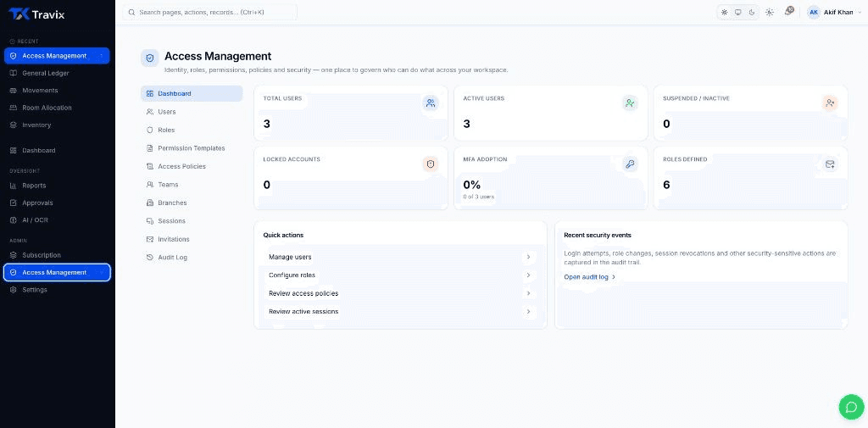Image resolution: width=868 pixels, height=428 pixels.
Task: Click the Roles Defined value 6
Action: pos(666,185)
